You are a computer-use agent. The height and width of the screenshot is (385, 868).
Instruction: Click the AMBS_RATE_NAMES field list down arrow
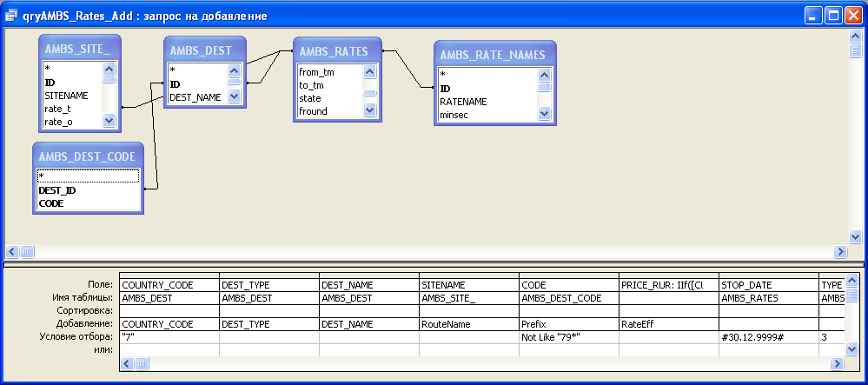(544, 114)
